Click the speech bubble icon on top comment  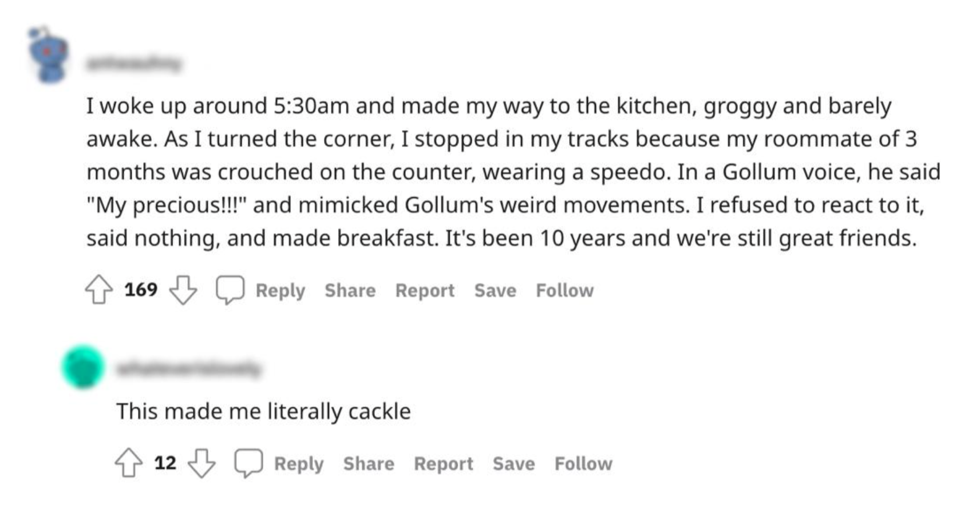pos(230,290)
